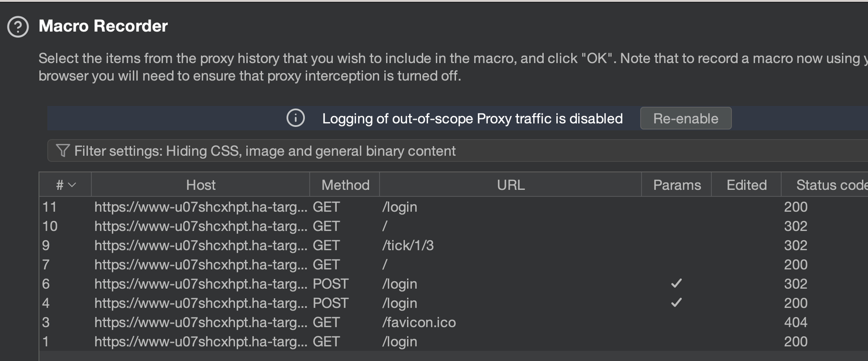
Task: Sort table by Host column
Action: point(200,185)
